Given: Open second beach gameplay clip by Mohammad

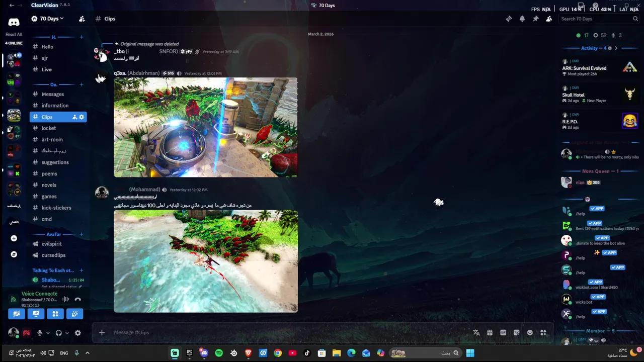Looking at the screenshot, I should [x=206, y=261].
